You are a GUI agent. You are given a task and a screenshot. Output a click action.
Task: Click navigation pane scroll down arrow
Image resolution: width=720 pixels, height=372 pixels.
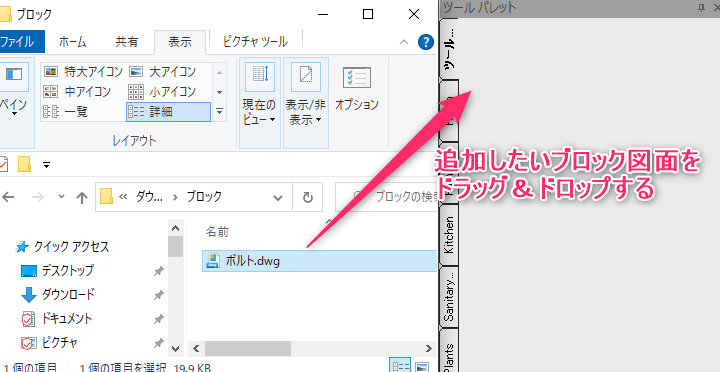pos(175,349)
